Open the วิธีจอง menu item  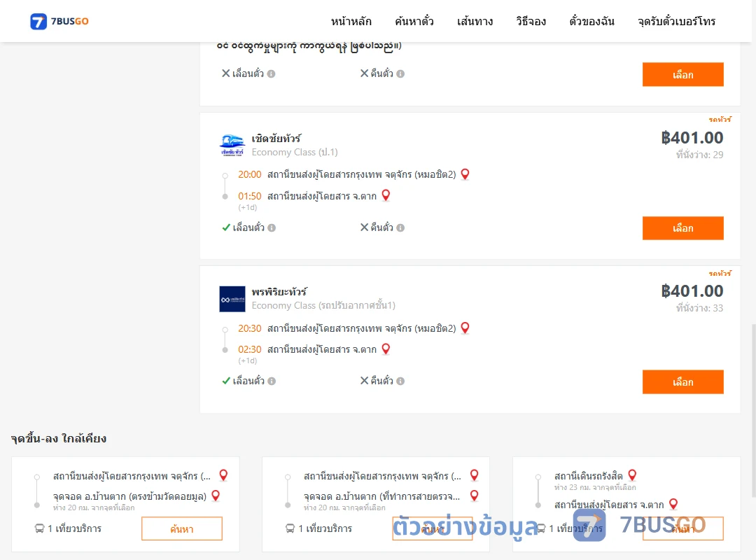coord(531,21)
